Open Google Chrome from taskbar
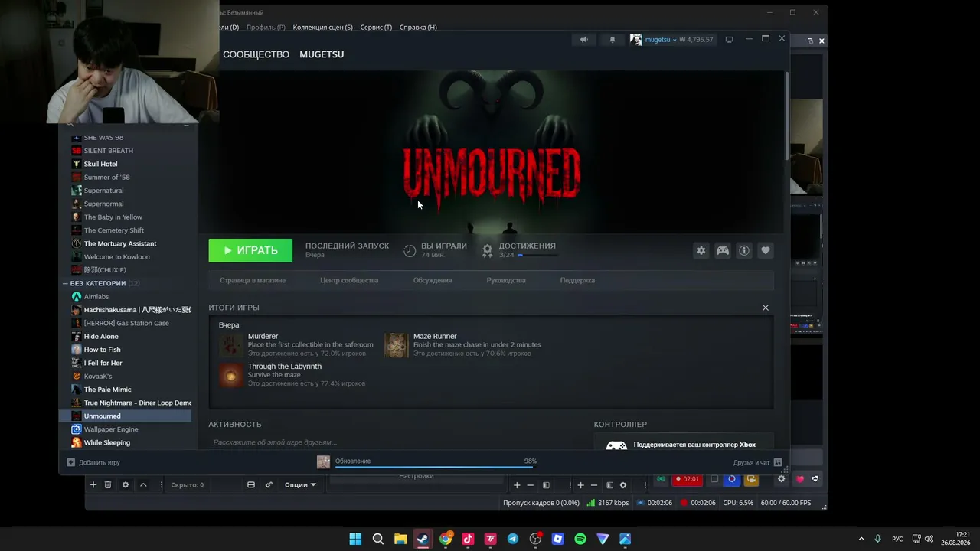Image resolution: width=980 pixels, height=551 pixels. (x=446, y=539)
